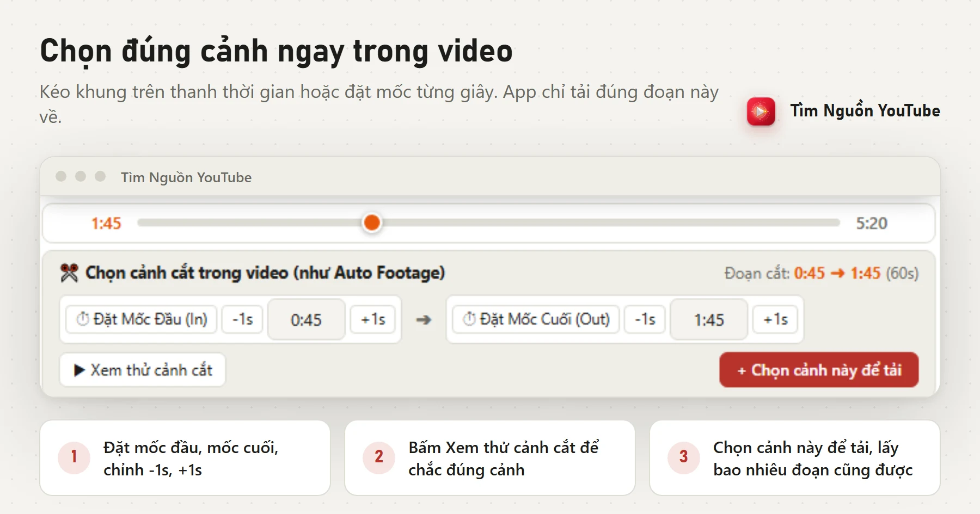
Task: Click the card Bấm Xem thử cảnh cắt
Action: (490, 458)
